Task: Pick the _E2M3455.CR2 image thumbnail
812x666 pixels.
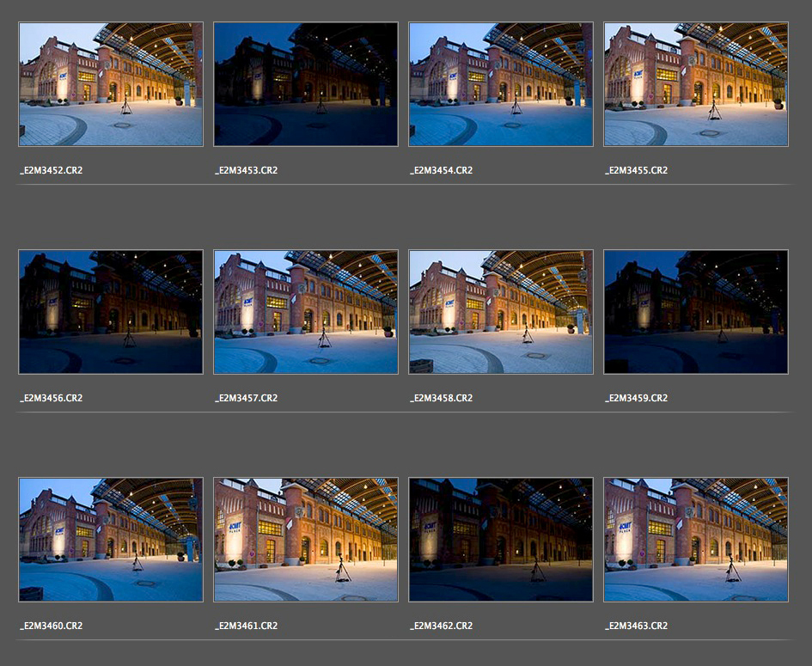Action: [696, 84]
